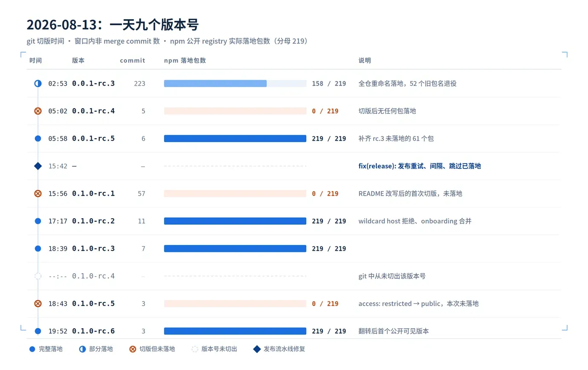Image resolution: width=588 pixels, height=370 pixels.
Task: Select the solid blue marker at 19:52
Action: pyautogui.click(x=38, y=331)
